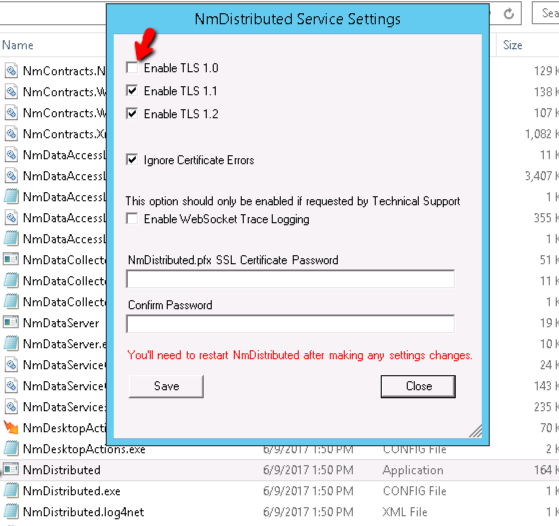Click the NmDataServer file name
The width and height of the screenshot is (559, 526).
click(61, 323)
